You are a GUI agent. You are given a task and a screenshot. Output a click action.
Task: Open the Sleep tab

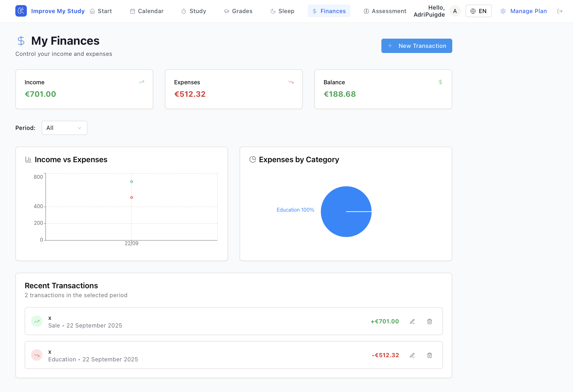pos(282,11)
